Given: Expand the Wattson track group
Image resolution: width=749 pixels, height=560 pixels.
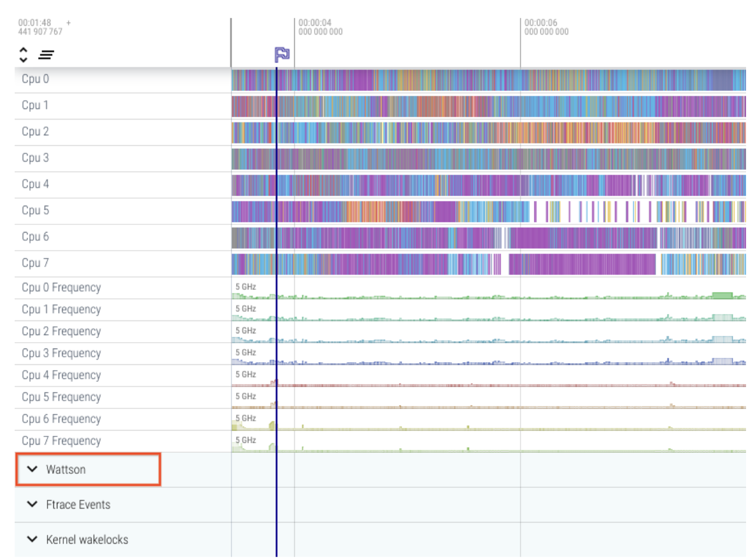Looking at the screenshot, I should 66,470.
